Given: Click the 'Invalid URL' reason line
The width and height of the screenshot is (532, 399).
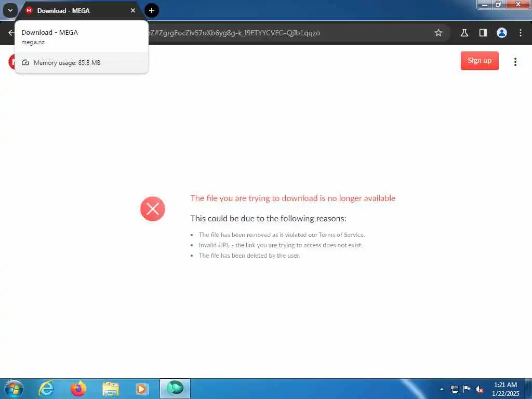Looking at the screenshot, I should point(281,245).
